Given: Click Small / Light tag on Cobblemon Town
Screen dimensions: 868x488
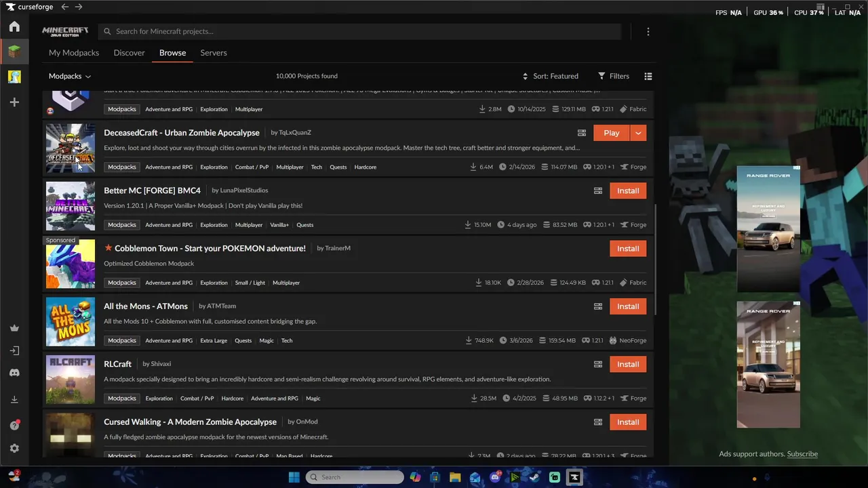Looking at the screenshot, I should [x=250, y=283].
